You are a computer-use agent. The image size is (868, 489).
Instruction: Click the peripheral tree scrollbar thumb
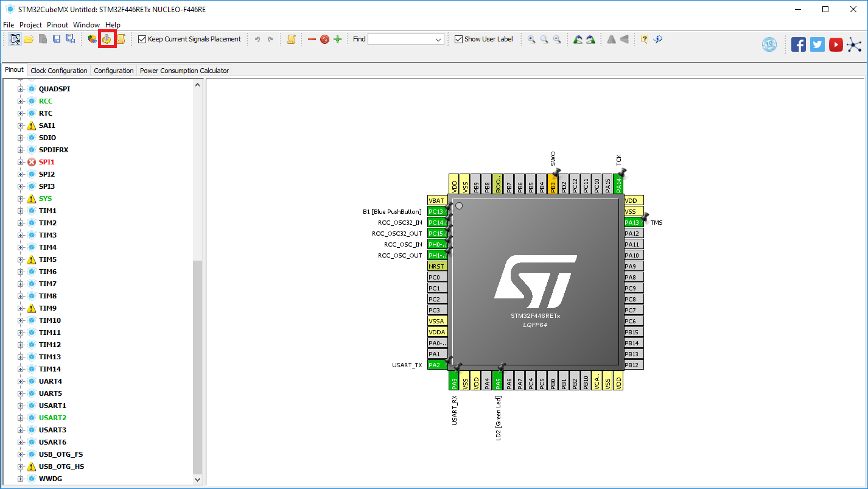tap(197, 367)
